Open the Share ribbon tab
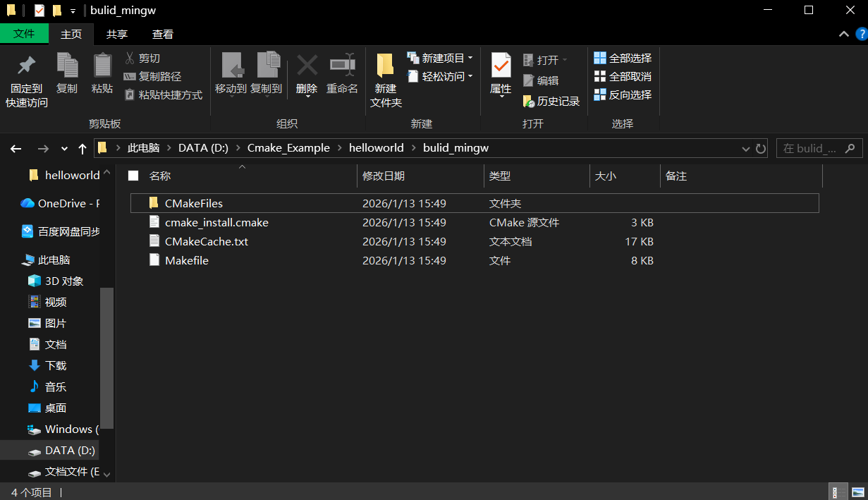 pyautogui.click(x=117, y=34)
